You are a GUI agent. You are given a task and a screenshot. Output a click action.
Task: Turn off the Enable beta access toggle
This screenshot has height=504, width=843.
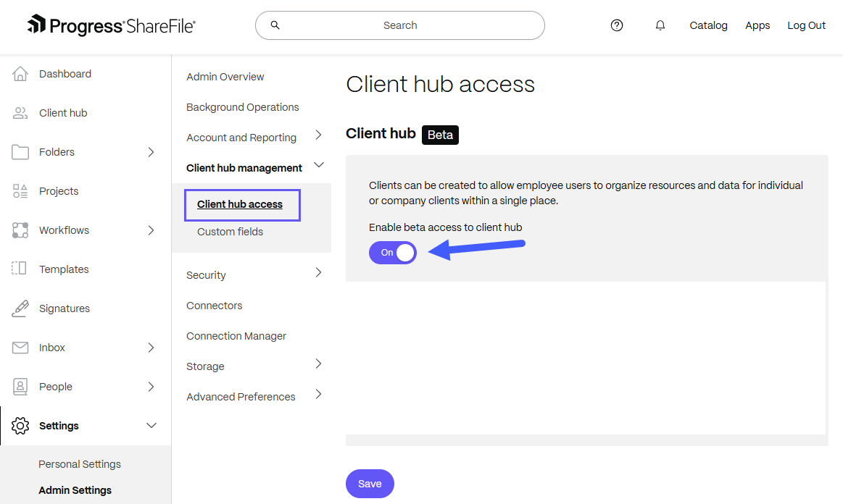[x=392, y=252]
